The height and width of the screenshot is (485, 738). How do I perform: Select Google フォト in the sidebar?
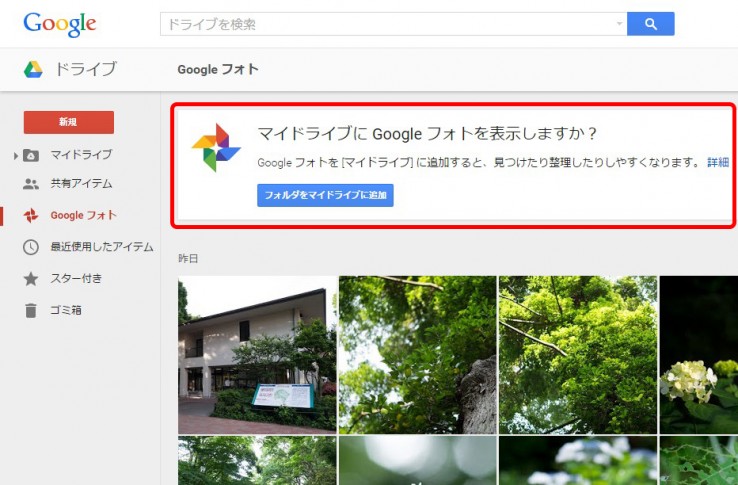[83, 215]
